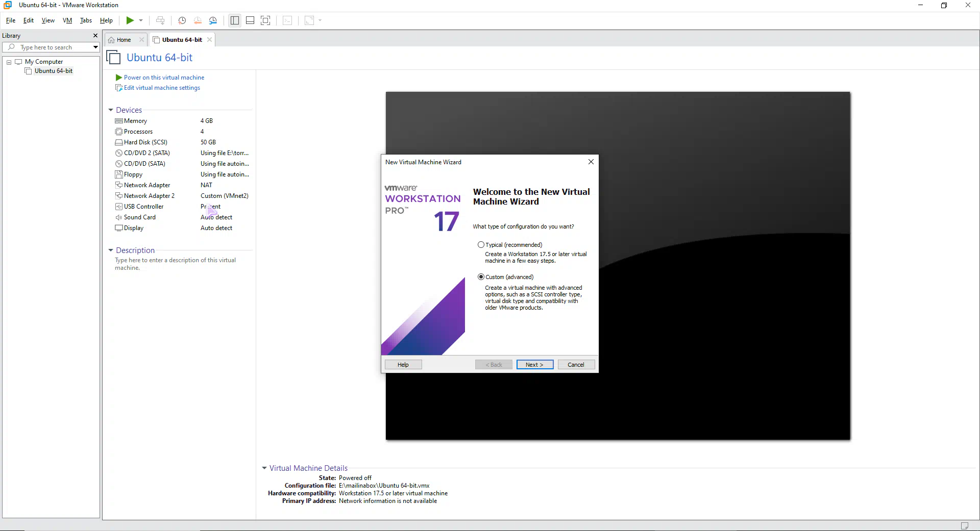The image size is (980, 531).
Task: Open the stretch guest dropdown arrow
Action: [x=320, y=20]
